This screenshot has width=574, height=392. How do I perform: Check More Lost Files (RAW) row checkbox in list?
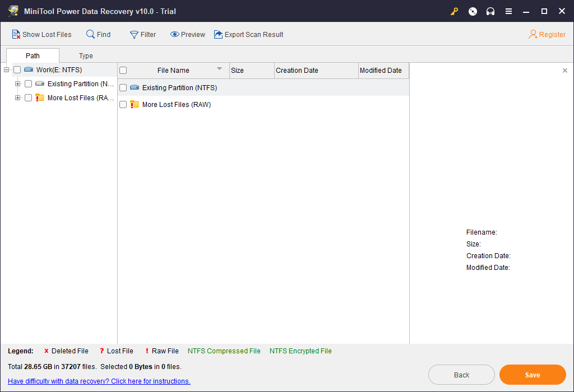[123, 105]
